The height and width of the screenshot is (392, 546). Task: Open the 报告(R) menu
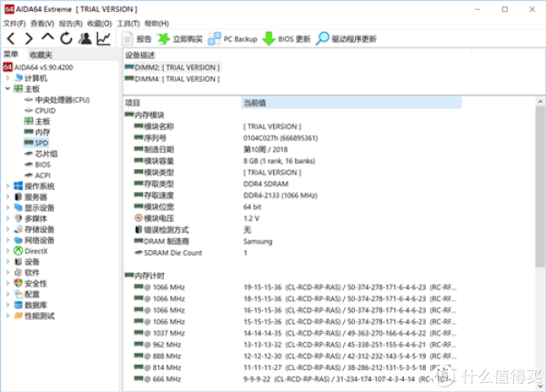(x=71, y=24)
